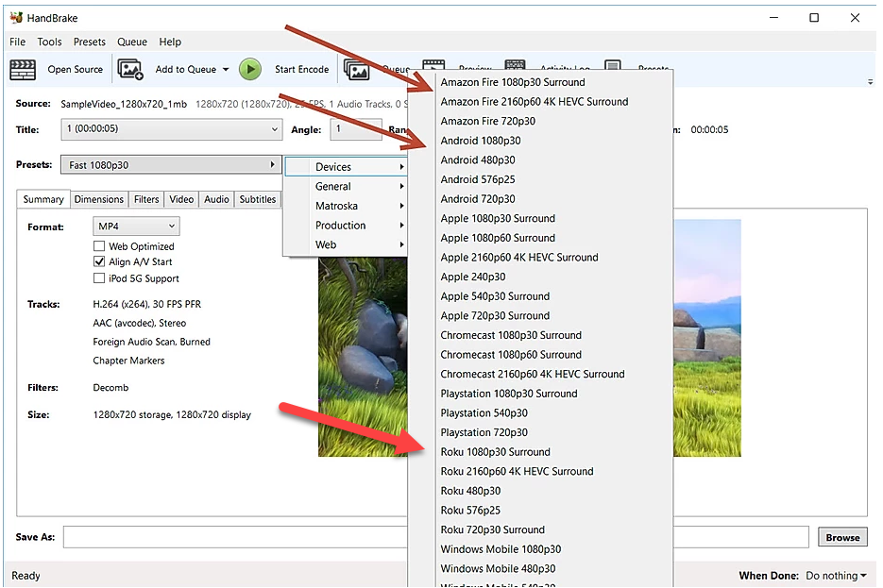Click the Add to Queue label
Image resolution: width=883 pixels, height=588 pixels.
pos(186,69)
